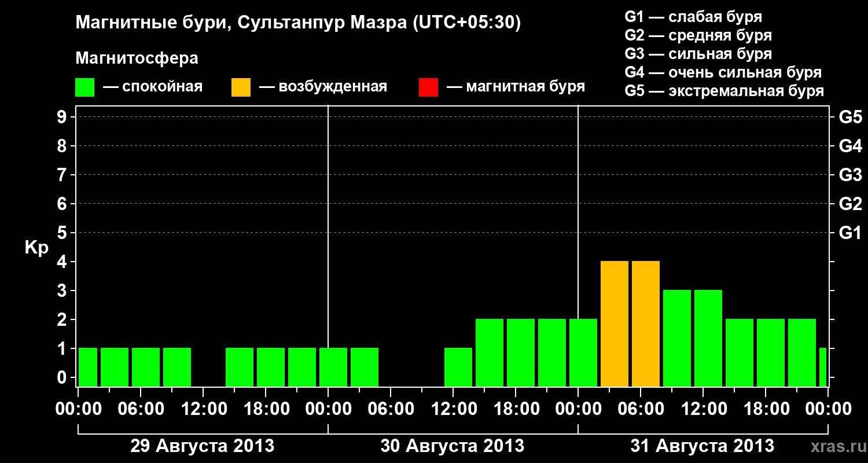Click the G3 label on right axis
Viewport: 868px width, 463px height.
point(851,175)
